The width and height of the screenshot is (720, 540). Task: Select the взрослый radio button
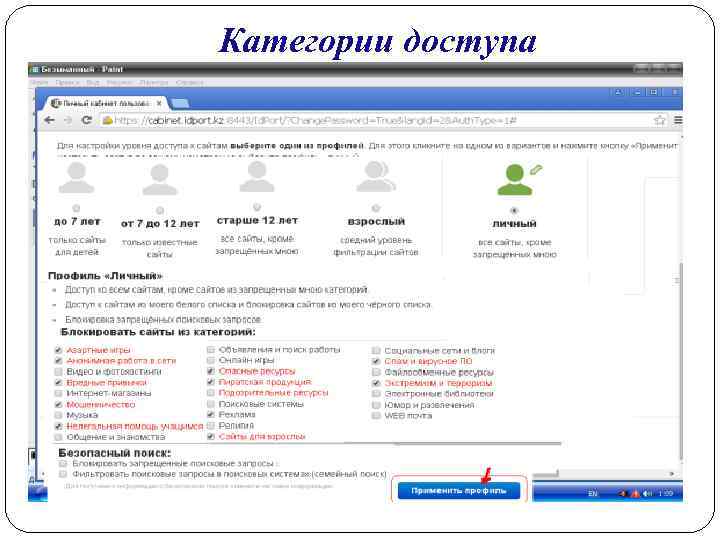click(x=376, y=208)
